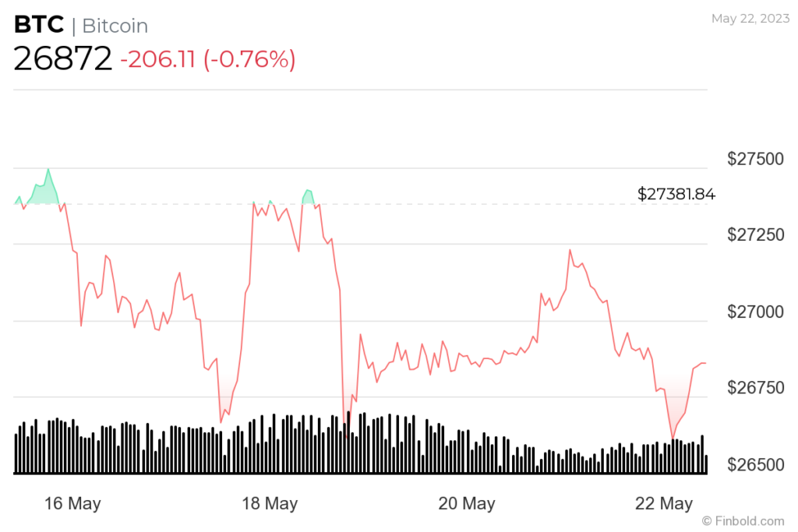Click the $27000 y-axis label
This screenshot has width=798, height=532.
[x=756, y=312]
